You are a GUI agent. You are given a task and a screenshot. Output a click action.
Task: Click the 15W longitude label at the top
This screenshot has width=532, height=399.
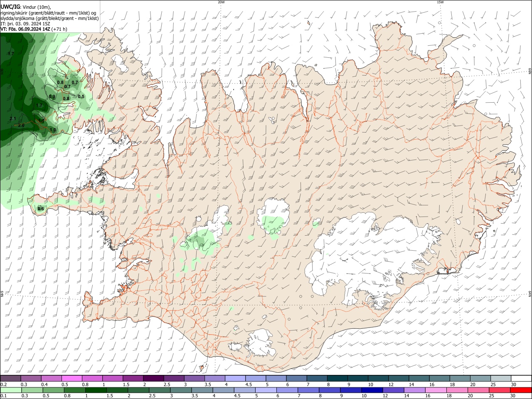point(440,2)
